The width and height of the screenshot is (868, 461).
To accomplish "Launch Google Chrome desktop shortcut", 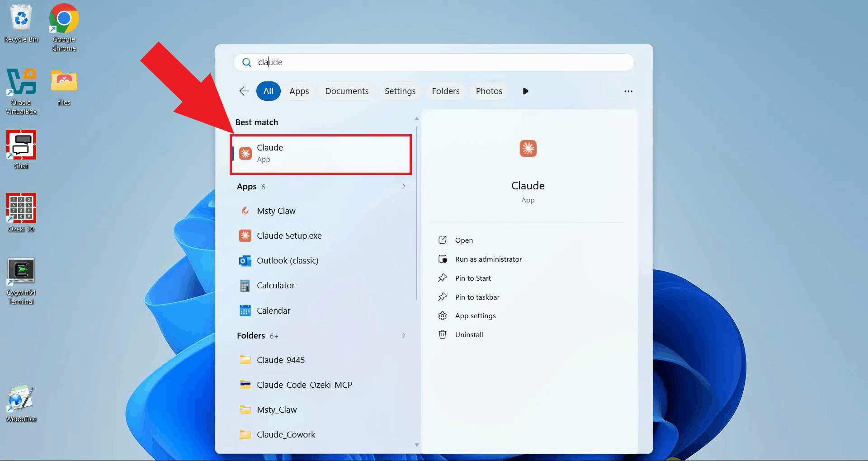I will 64,28.
